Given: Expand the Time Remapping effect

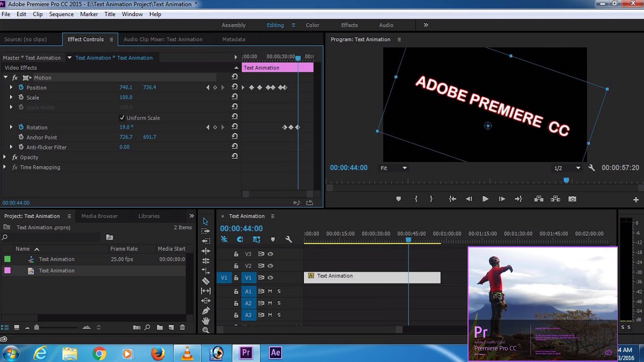Looking at the screenshot, I should (x=5, y=167).
